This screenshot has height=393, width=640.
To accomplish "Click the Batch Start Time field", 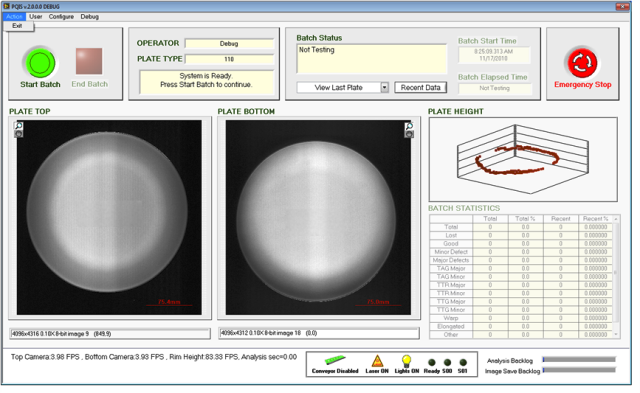I will coord(494,55).
